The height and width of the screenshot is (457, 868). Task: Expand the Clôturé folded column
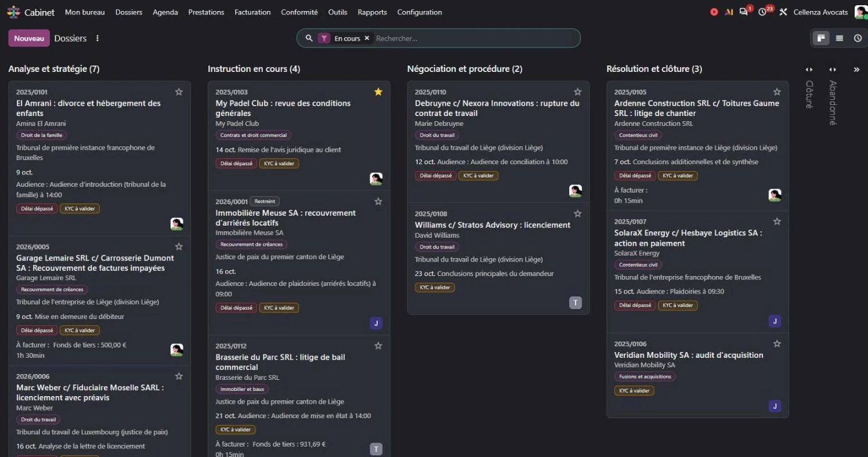tap(809, 70)
